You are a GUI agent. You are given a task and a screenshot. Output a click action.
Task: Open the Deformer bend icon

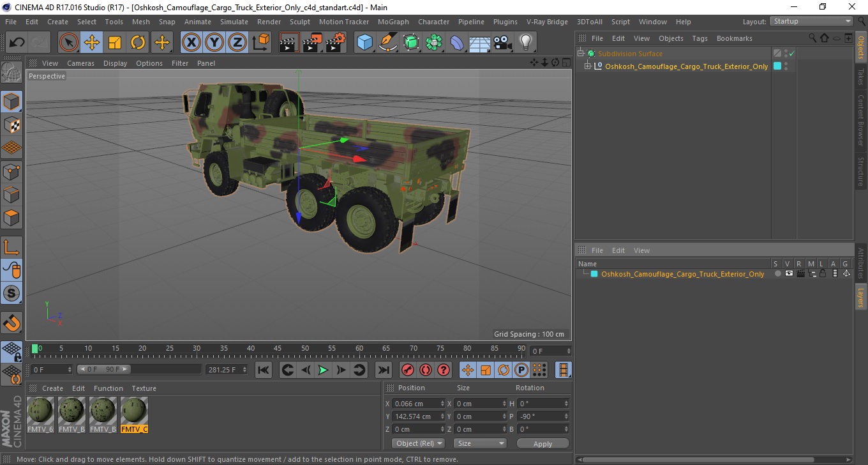(x=457, y=43)
